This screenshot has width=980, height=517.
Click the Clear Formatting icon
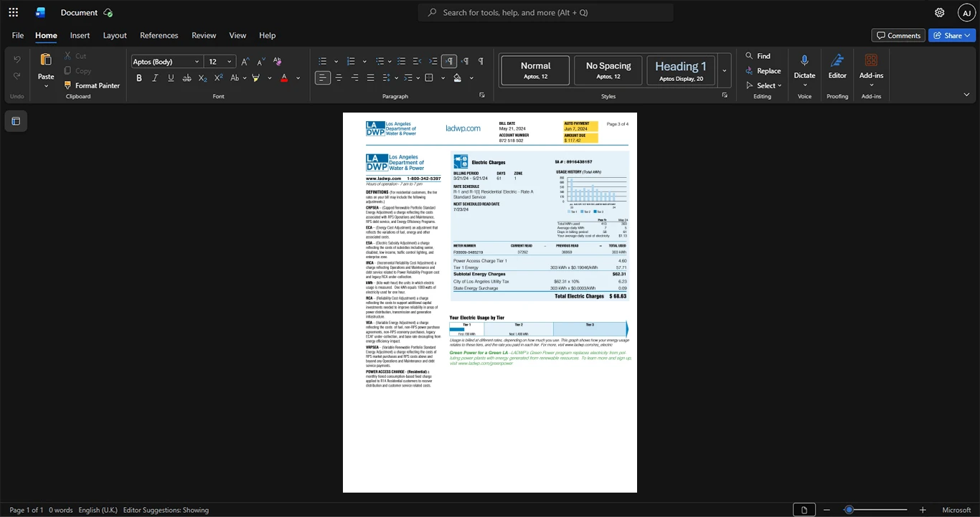278,62
